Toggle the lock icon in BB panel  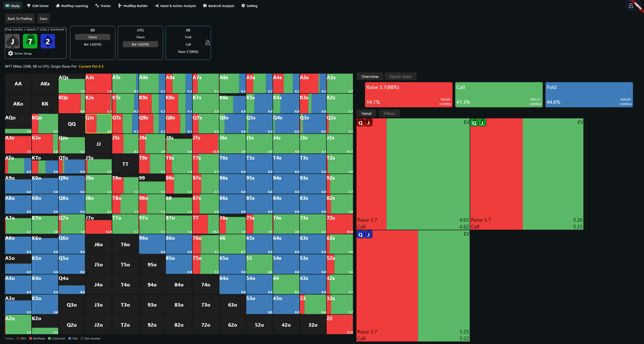click(x=208, y=43)
